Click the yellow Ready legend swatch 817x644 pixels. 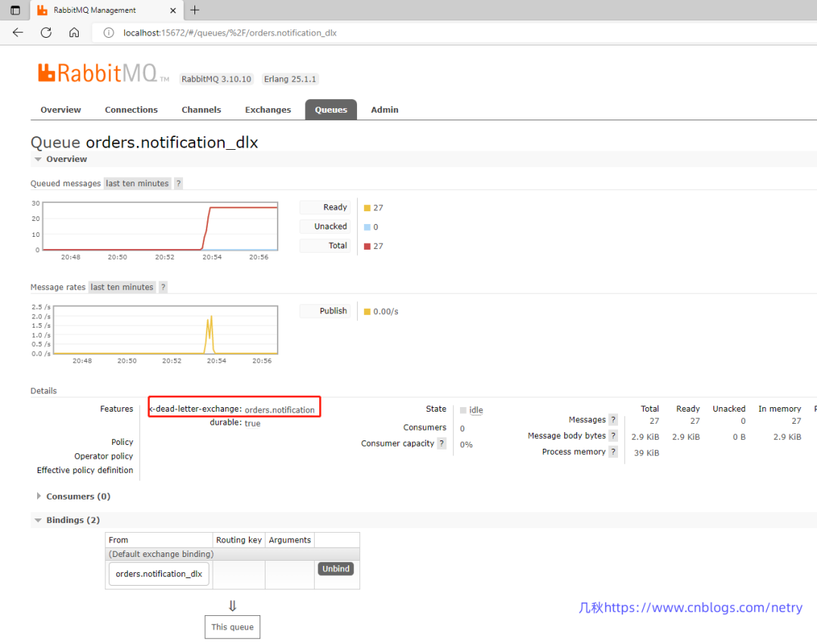(x=367, y=208)
